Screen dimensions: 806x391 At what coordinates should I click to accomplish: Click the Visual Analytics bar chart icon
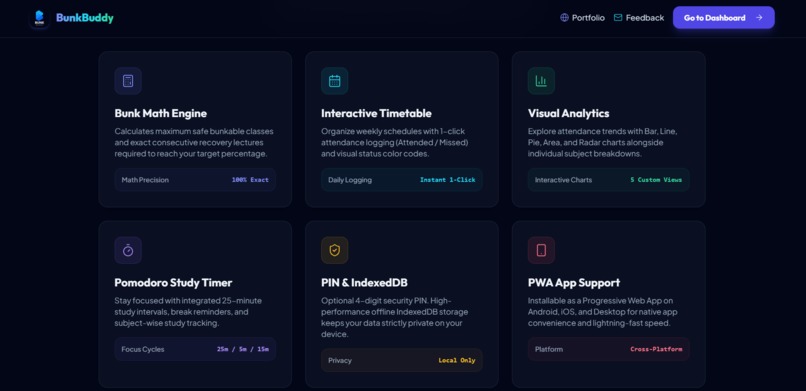pos(541,81)
